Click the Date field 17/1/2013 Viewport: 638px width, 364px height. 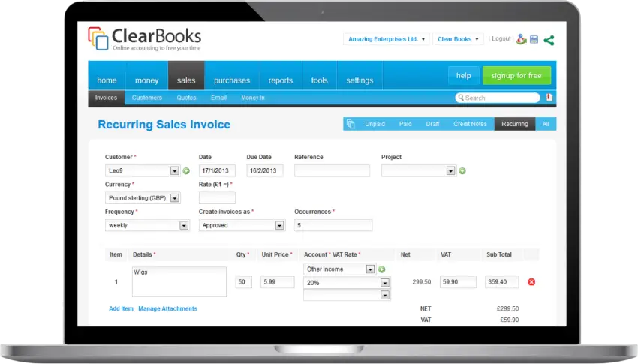coord(217,171)
